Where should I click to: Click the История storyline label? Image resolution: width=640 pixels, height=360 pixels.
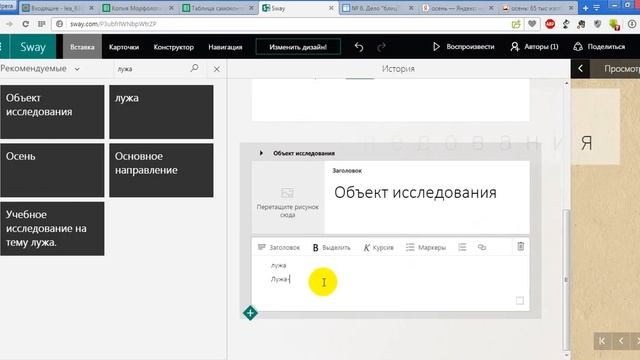tap(398, 69)
